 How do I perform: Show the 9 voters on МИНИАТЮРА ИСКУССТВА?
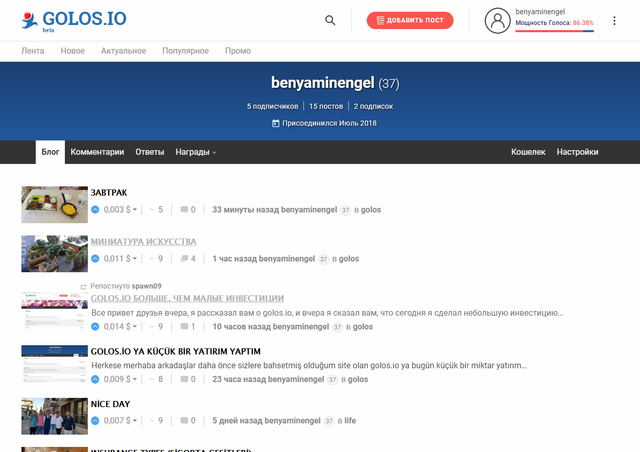(156, 259)
